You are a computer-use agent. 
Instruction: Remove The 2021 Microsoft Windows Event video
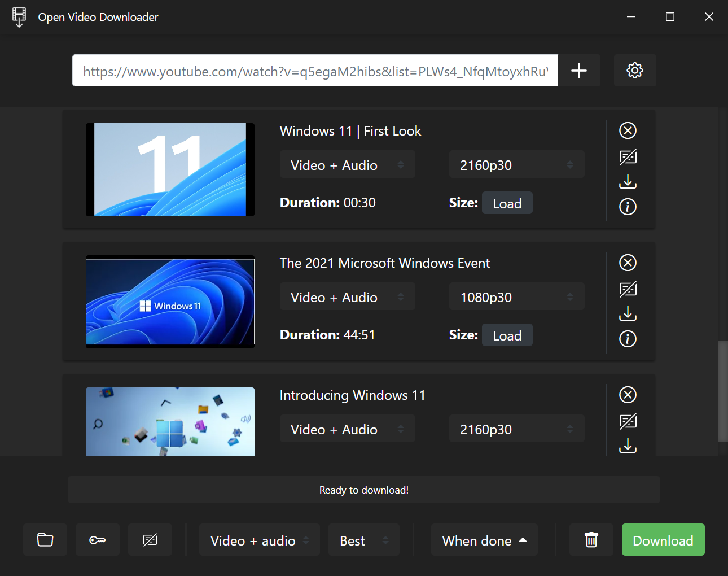pyautogui.click(x=628, y=263)
